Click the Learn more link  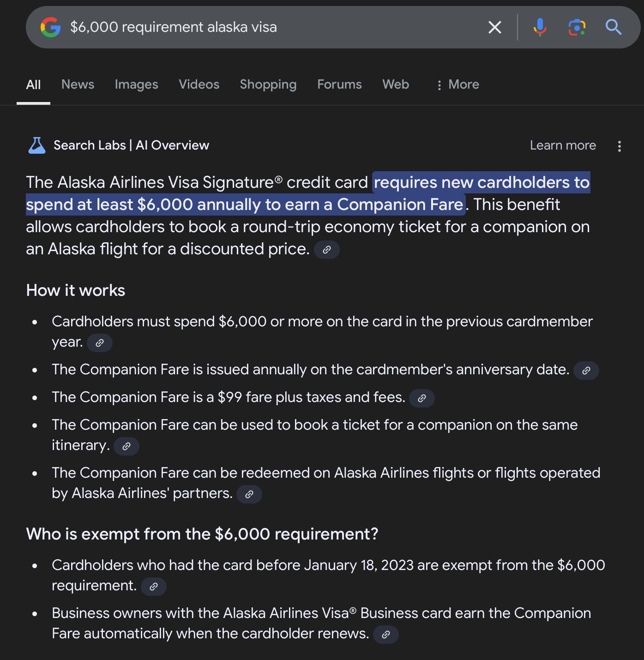pyautogui.click(x=562, y=145)
